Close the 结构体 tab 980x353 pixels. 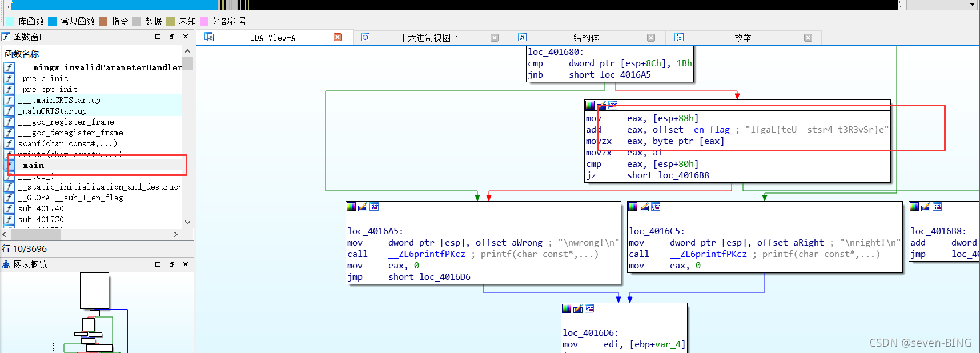click(x=651, y=38)
